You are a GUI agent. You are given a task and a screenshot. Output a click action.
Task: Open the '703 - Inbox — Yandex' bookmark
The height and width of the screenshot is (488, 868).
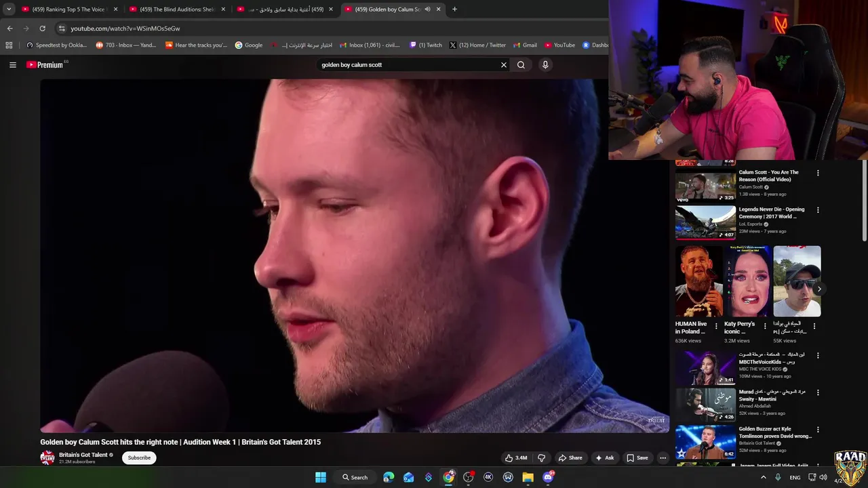click(126, 45)
